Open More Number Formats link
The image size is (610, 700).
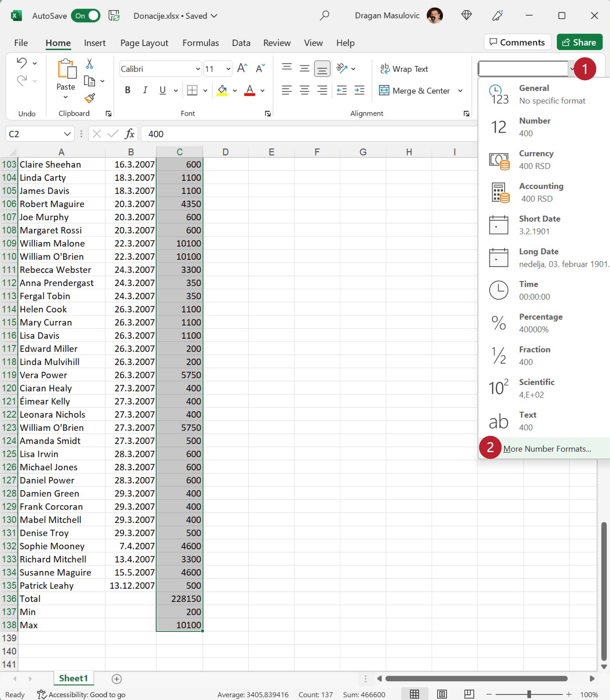coord(547,449)
